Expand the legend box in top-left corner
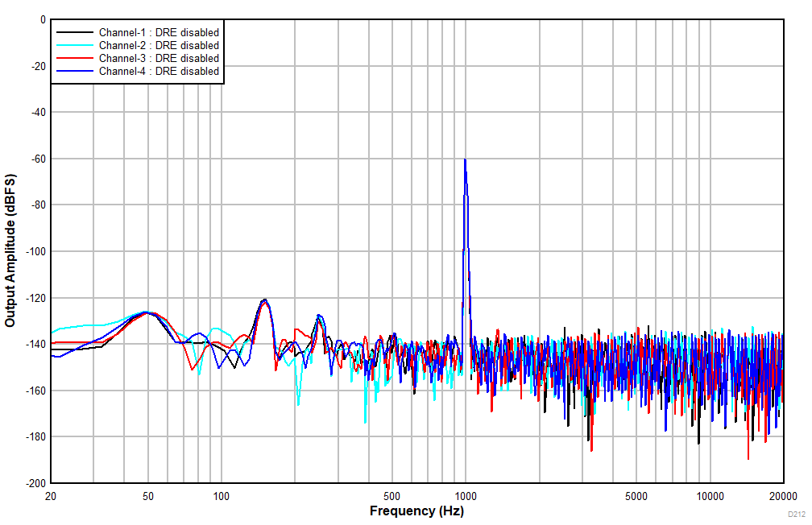Image resolution: width=812 pixels, height=525 pixels. pyautogui.click(x=137, y=52)
